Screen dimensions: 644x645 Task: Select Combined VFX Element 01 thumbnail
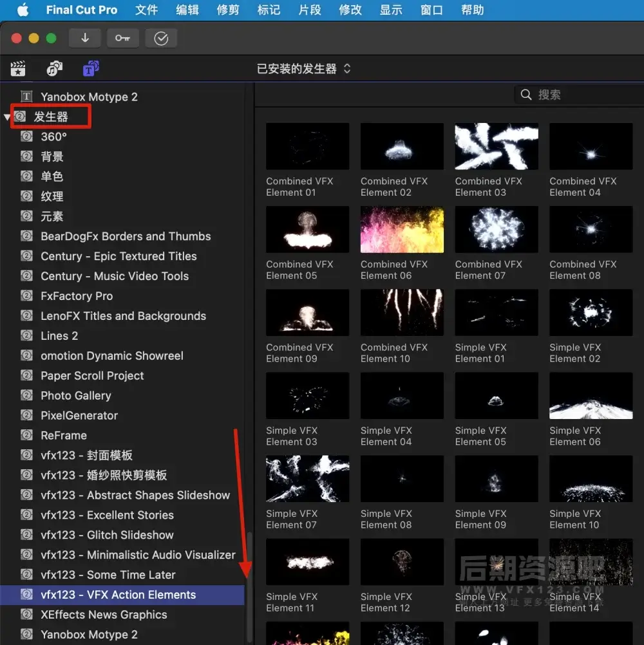tap(307, 146)
